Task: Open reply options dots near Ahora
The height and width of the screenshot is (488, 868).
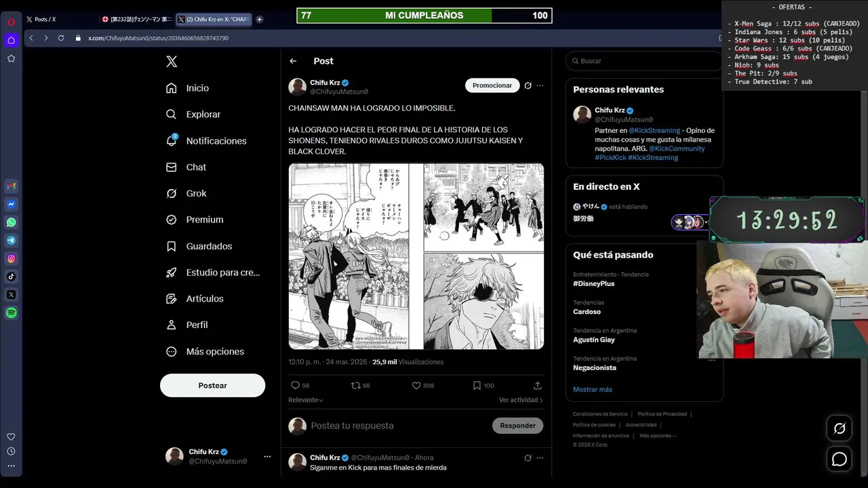Action: coord(540,457)
